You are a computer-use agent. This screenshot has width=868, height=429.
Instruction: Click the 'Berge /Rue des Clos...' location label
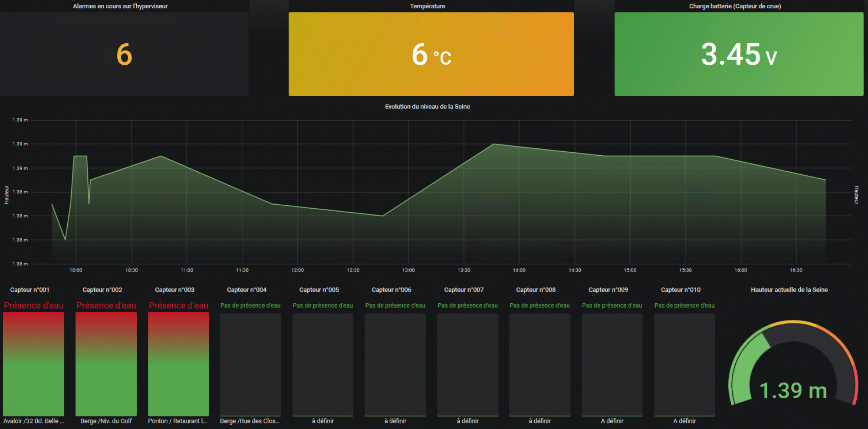click(x=250, y=421)
